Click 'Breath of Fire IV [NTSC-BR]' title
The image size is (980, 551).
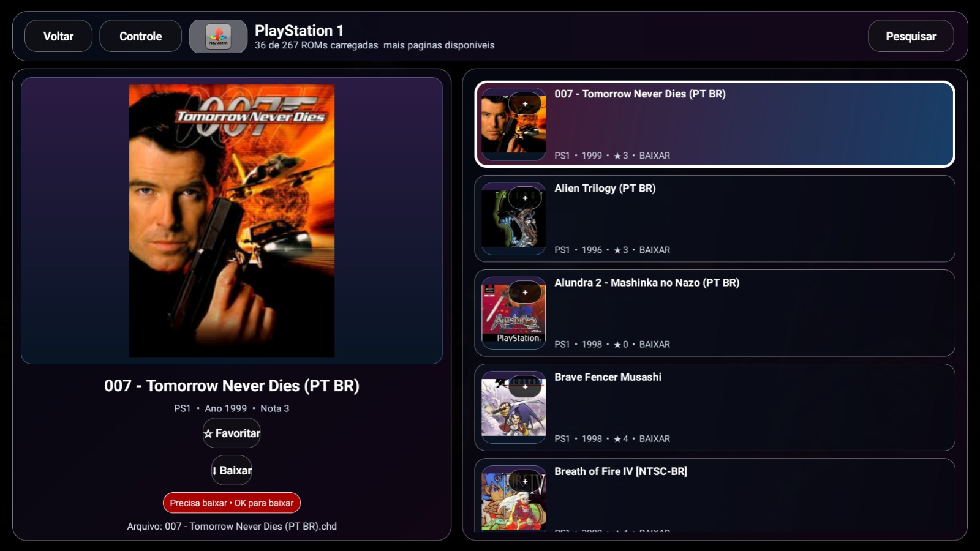tap(621, 471)
